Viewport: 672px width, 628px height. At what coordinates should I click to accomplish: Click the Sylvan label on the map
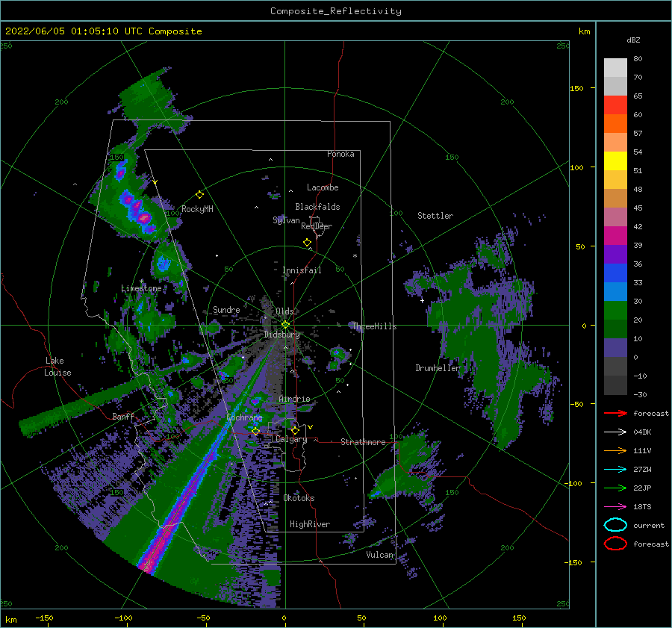(286, 220)
